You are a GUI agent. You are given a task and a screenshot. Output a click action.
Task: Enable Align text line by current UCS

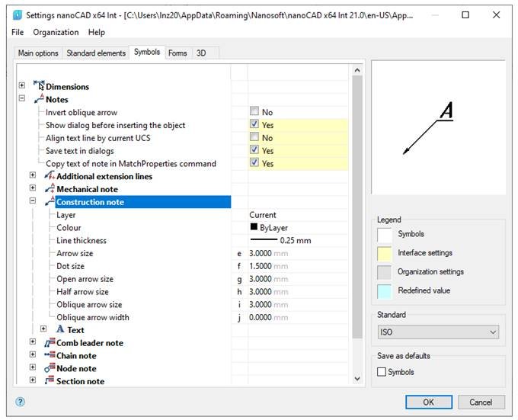[x=254, y=136]
